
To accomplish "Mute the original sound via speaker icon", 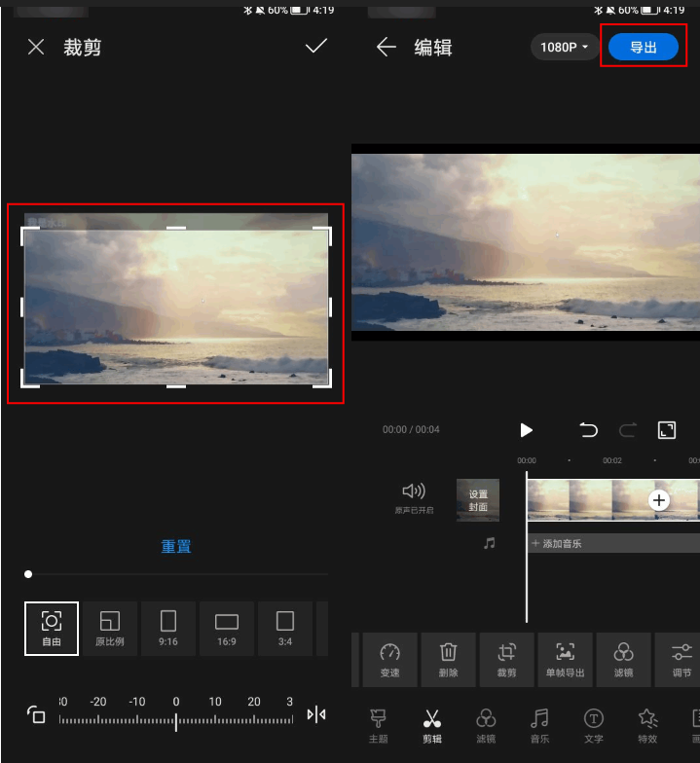I will [414, 492].
